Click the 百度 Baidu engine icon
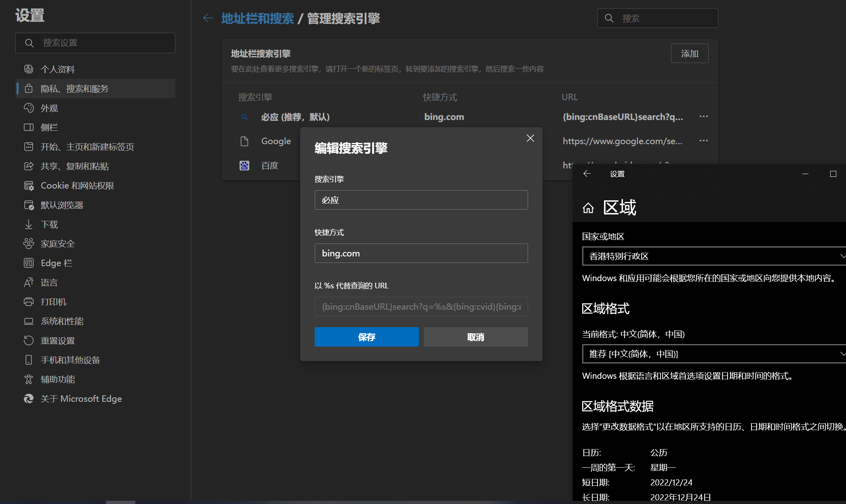 [x=244, y=165]
